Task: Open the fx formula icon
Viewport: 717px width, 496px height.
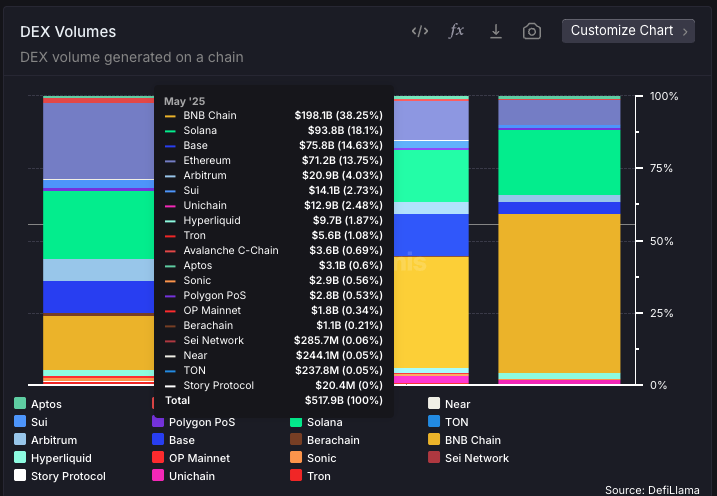Action: click(456, 31)
